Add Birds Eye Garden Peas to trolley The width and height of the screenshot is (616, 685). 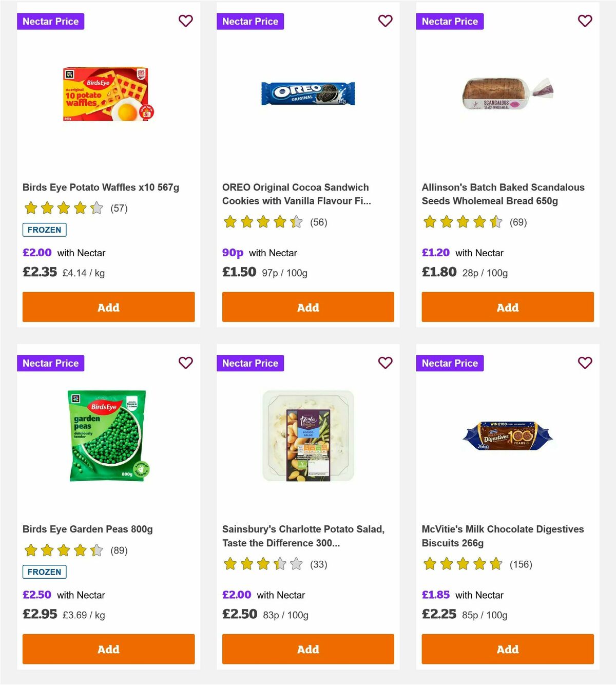pyautogui.click(x=108, y=649)
